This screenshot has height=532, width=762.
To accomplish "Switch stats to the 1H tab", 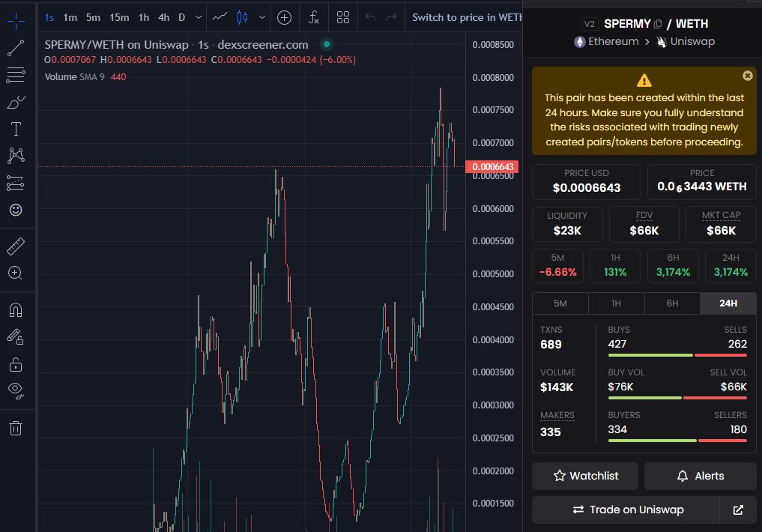I will tap(616, 303).
